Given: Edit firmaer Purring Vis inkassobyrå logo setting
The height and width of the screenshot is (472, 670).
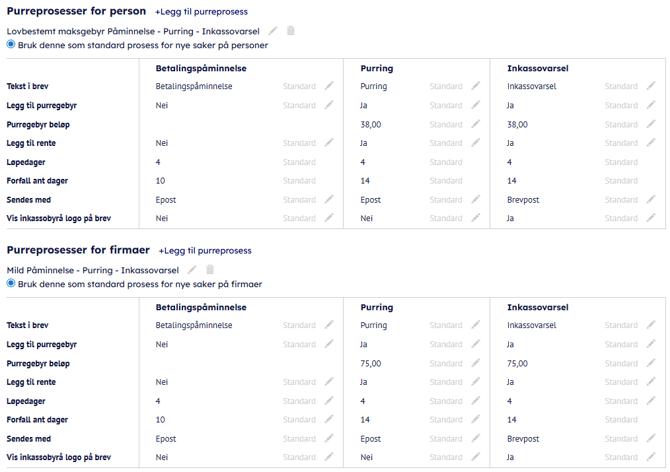Looking at the screenshot, I should pyautogui.click(x=476, y=457).
